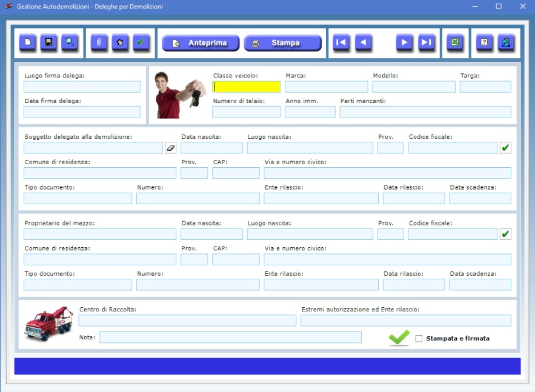This screenshot has height=392, width=535.
Task: Go to the next record
Action: click(404, 42)
